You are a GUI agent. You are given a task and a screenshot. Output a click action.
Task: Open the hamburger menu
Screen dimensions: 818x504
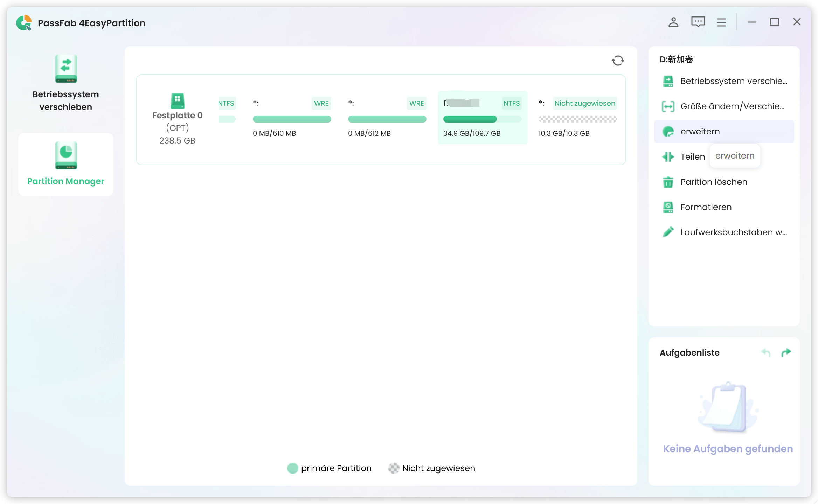pyautogui.click(x=721, y=22)
